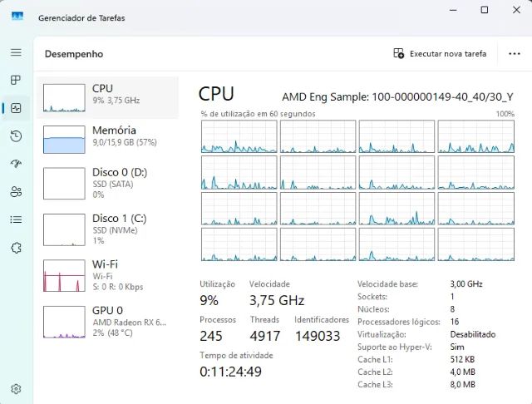Screen dimensions: 532x404
Task: Click the Desempenho page heading
Action: pyautogui.click(x=74, y=54)
